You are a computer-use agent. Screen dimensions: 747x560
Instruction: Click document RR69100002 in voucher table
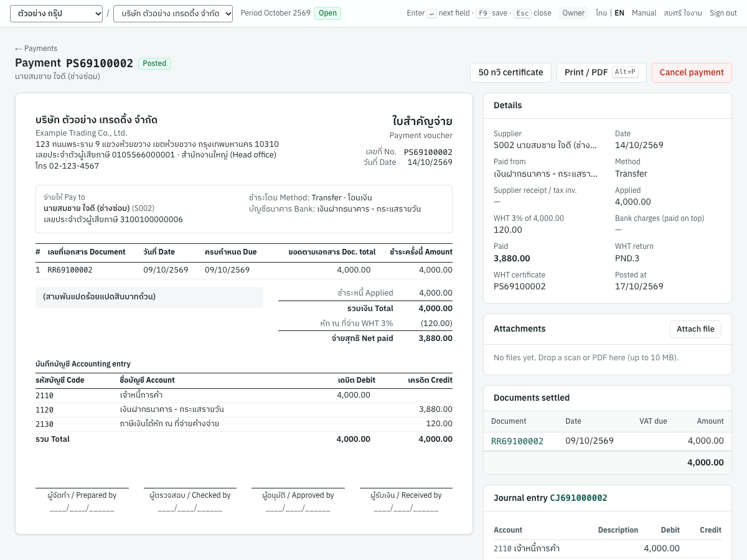(x=70, y=270)
